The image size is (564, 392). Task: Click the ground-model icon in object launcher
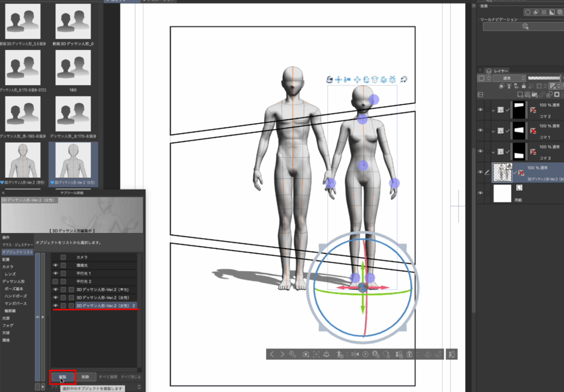(x=327, y=354)
